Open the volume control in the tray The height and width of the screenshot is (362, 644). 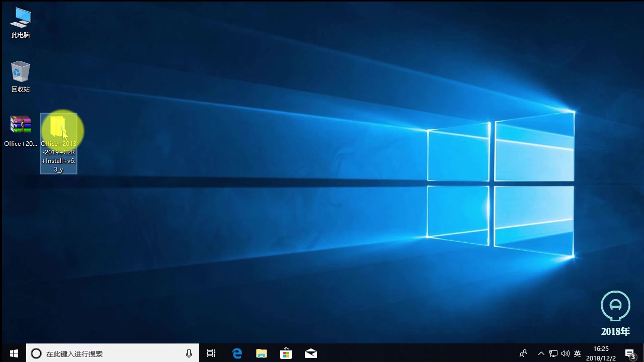[x=566, y=353]
